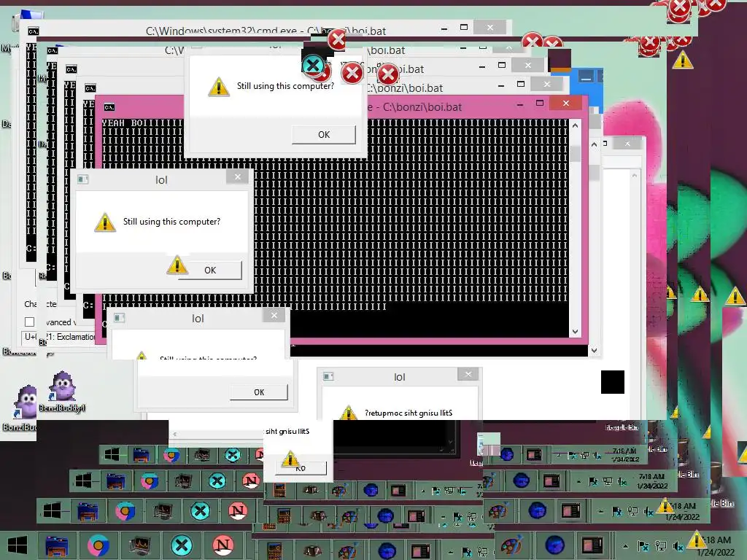Click the warning triangle in the top dialog
747x560 pixels.
click(x=219, y=87)
